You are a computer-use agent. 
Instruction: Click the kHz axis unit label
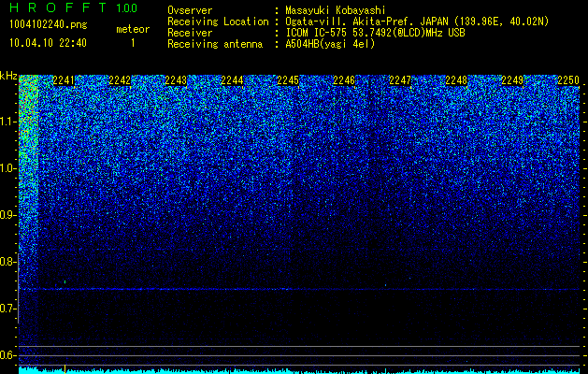pos(8,77)
